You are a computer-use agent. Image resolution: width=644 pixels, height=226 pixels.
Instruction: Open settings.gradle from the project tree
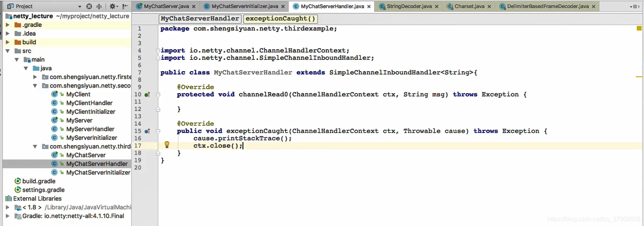(x=43, y=190)
